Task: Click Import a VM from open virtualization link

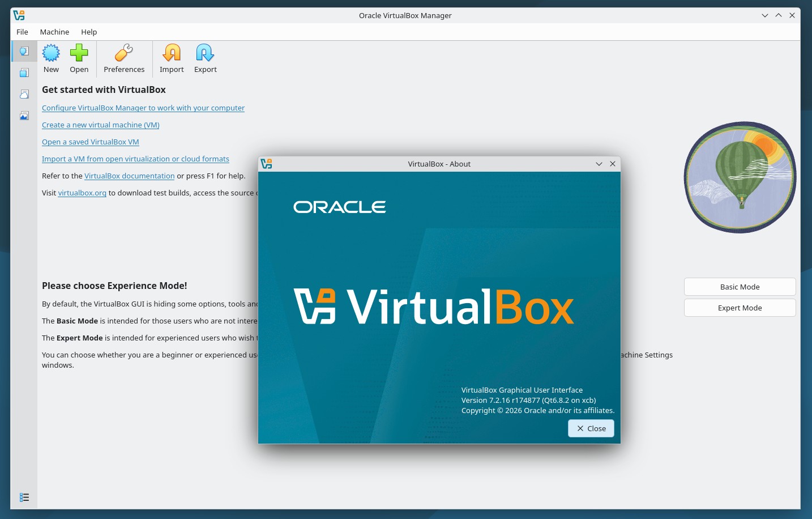Action: pyautogui.click(x=135, y=159)
